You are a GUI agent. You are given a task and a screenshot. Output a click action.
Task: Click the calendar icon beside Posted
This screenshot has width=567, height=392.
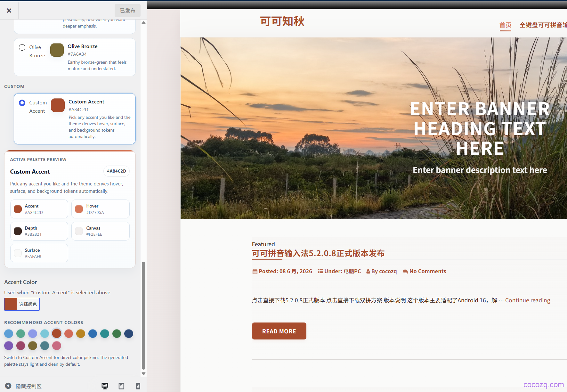(x=255, y=271)
